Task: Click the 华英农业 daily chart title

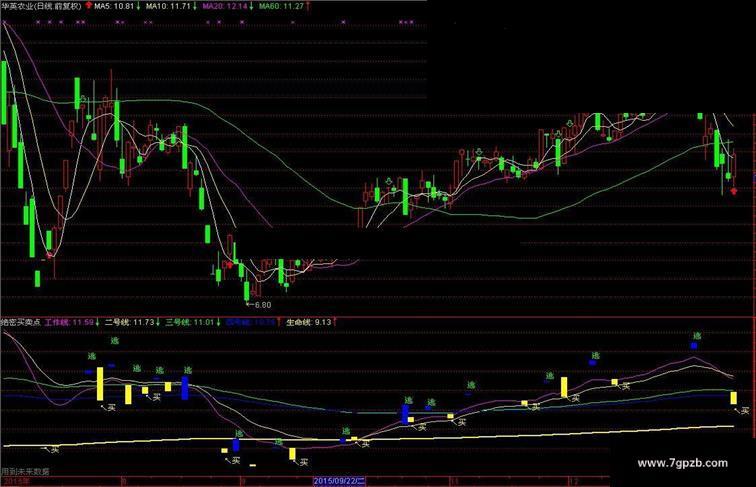Action: pos(41,6)
